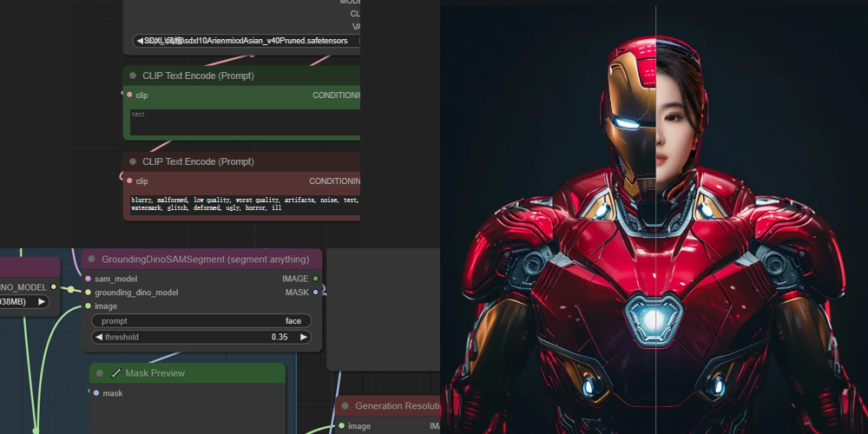Decrease threshold with left arrow
This screenshot has height=434, width=868.
pyautogui.click(x=99, y=337)
